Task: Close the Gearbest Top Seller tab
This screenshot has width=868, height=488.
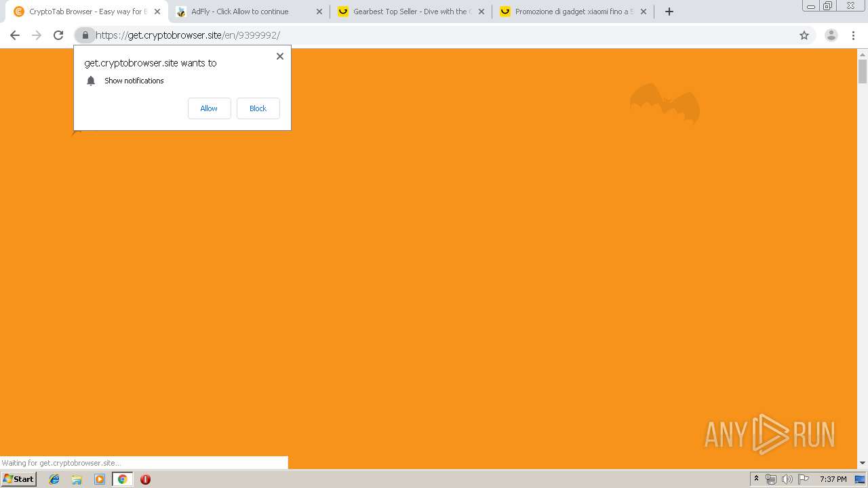Action: point(481,12)
